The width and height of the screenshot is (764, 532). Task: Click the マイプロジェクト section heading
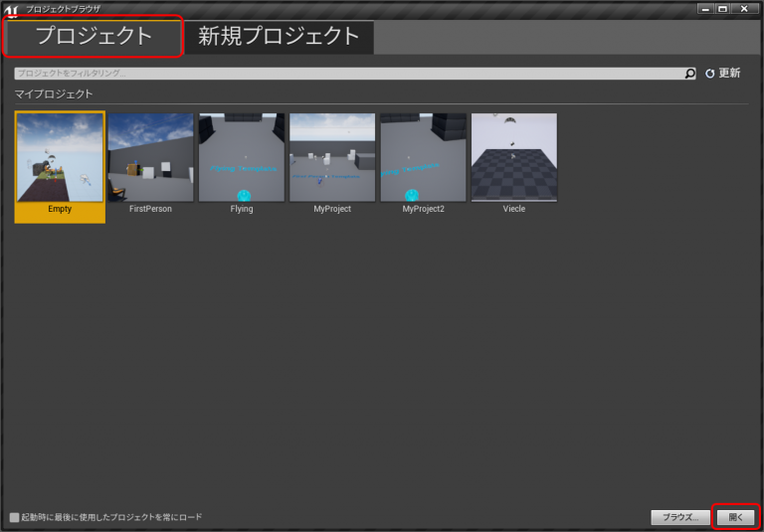[54, 93]
